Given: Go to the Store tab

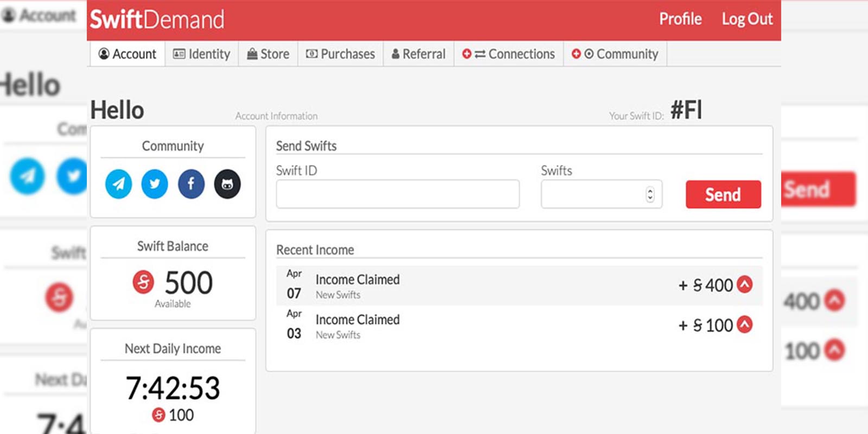Looking at the screenshot, I should click(x=268, y=54).
